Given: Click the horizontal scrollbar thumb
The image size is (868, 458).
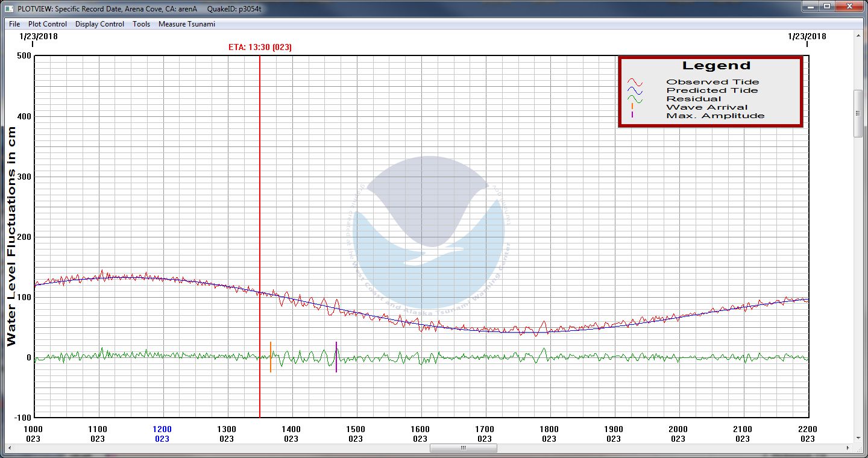Looking at the screenshot, I should pyautogui.click(x=463, y=448).
